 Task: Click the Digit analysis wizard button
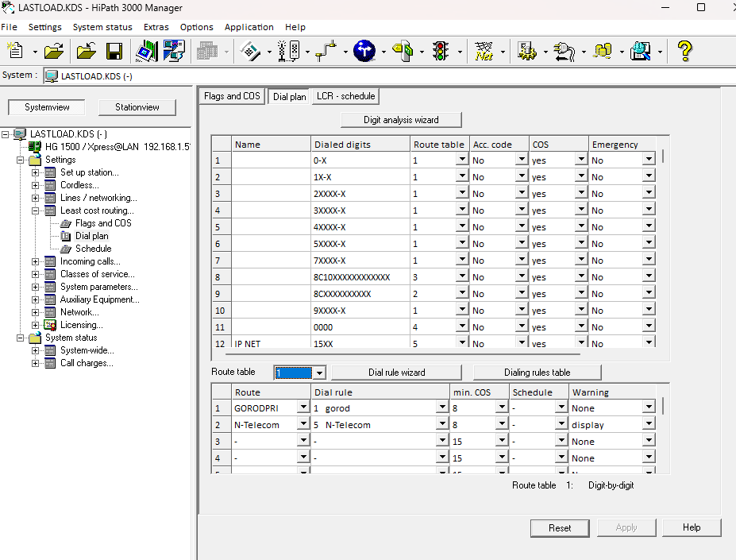tap(401, 120)
